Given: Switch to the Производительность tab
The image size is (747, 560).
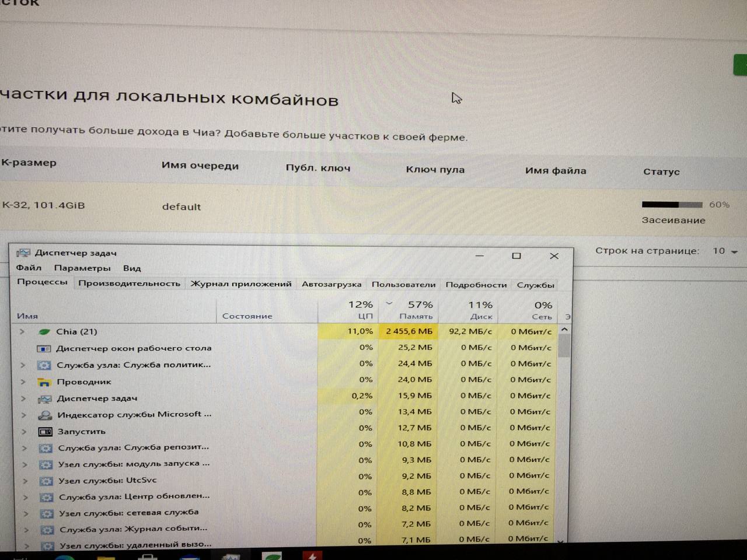Looking at the screenshot, I should point(129,283).
